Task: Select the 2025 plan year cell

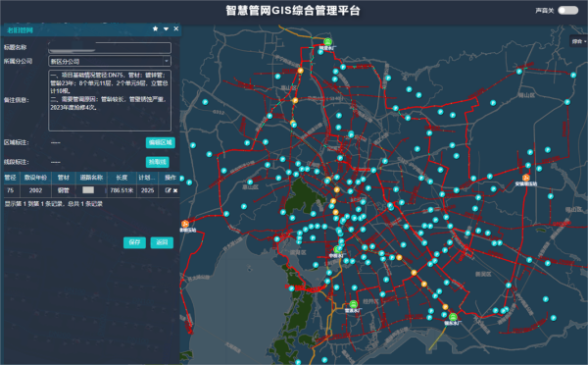Action: [147, 190]
